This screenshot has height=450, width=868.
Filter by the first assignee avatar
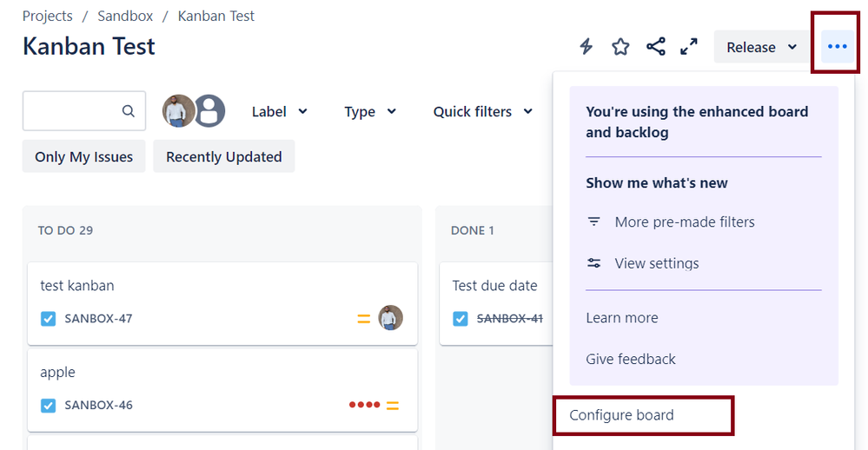pos(178,111)
